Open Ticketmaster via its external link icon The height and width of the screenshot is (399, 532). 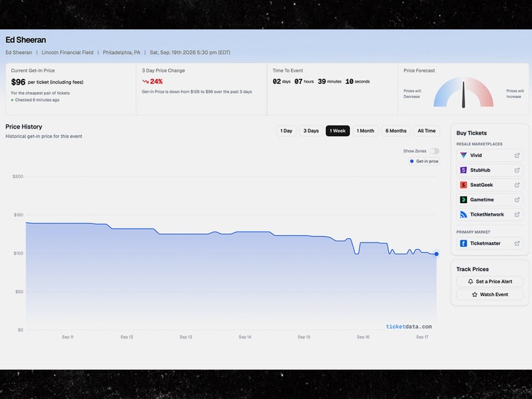517,243
